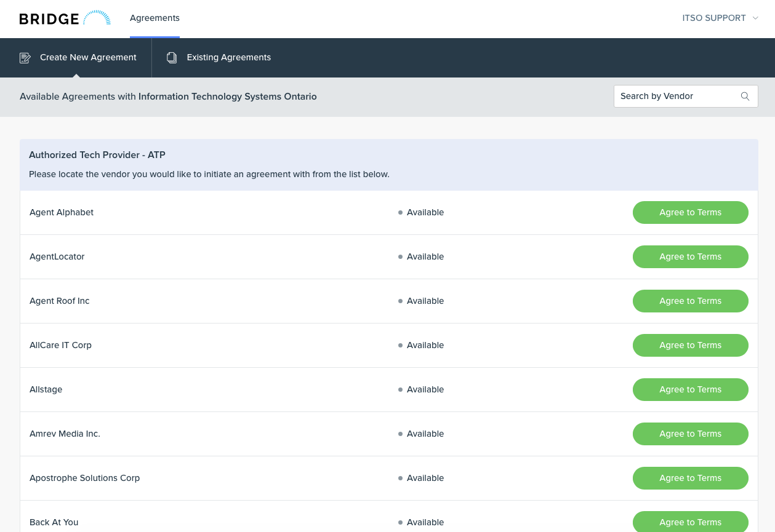Agree to Terms for Allstage
This screenshot has width=775, height=532.
point(690,390)
